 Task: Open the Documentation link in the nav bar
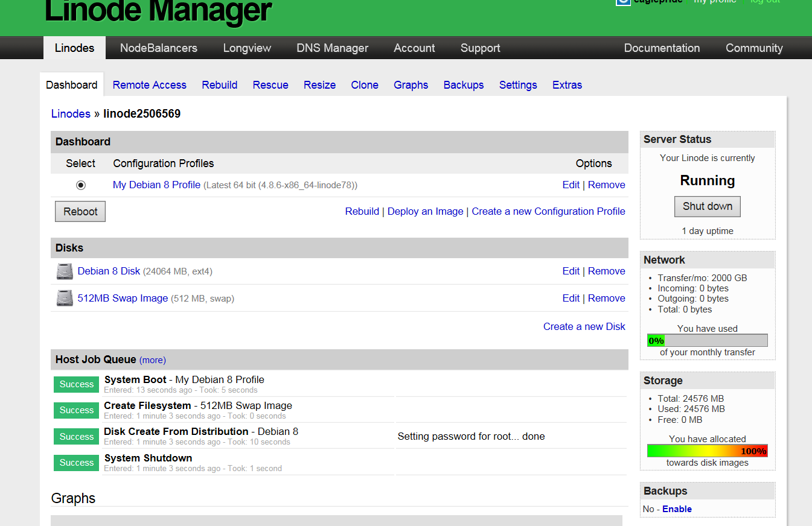(662, 48)
